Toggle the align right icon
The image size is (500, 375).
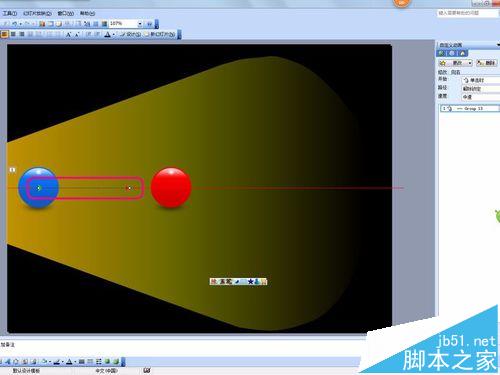22,34
